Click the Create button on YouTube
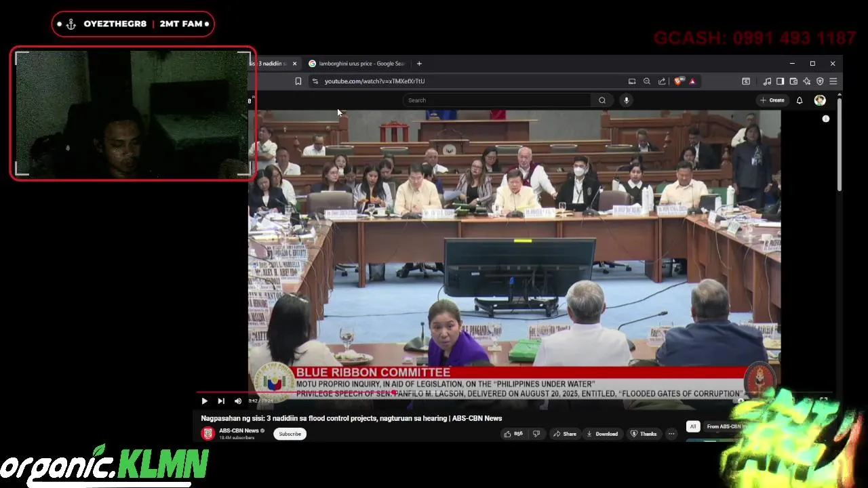Image resolution: width=868 pixels, height=488 pixels. click(772, 100)
